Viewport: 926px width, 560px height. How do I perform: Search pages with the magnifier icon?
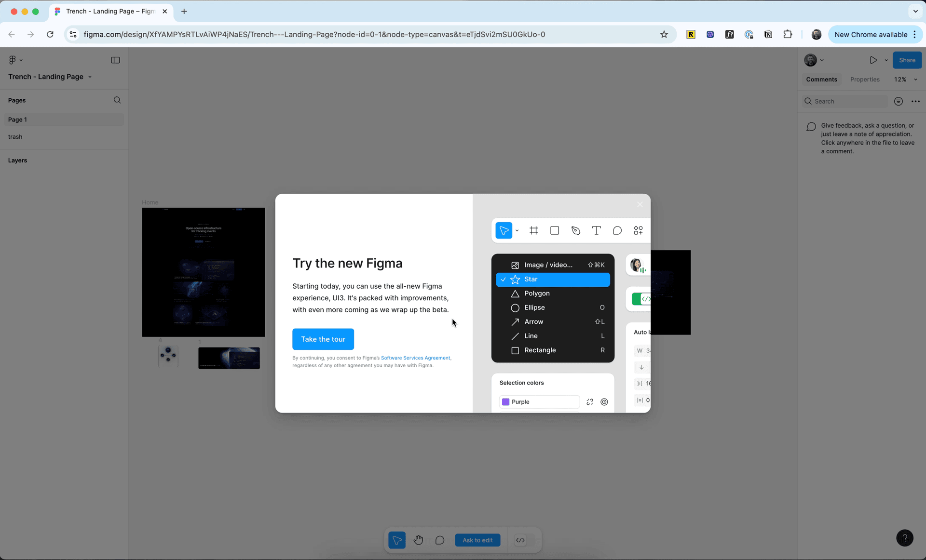point(117,100)
